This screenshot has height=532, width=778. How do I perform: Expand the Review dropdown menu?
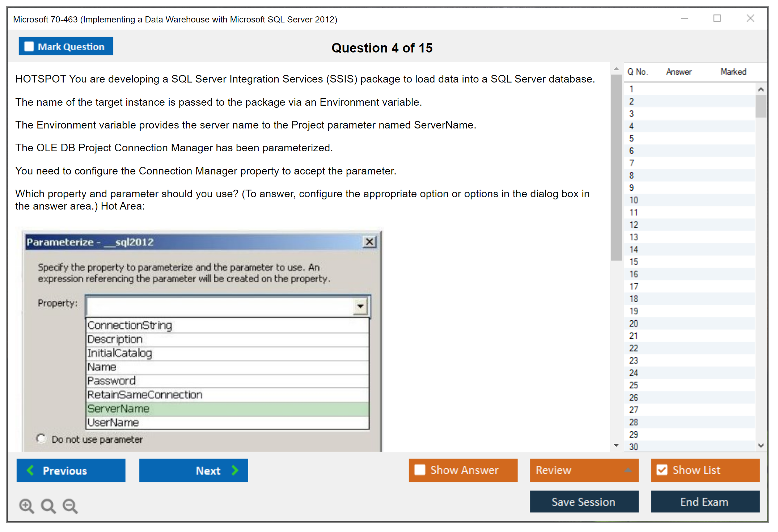628,470
